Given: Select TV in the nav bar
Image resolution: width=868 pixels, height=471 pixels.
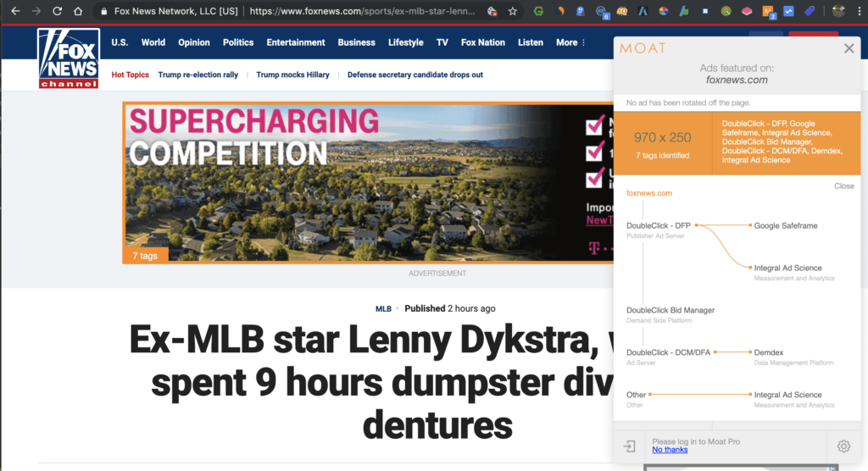Looking at the screenshot, I should tap(442, 42).
